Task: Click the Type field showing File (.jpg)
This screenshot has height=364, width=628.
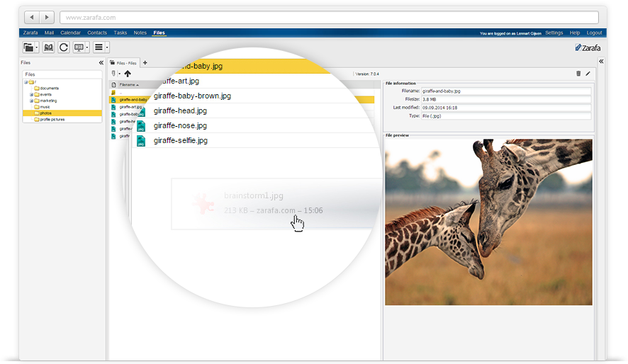Action: 506,116
